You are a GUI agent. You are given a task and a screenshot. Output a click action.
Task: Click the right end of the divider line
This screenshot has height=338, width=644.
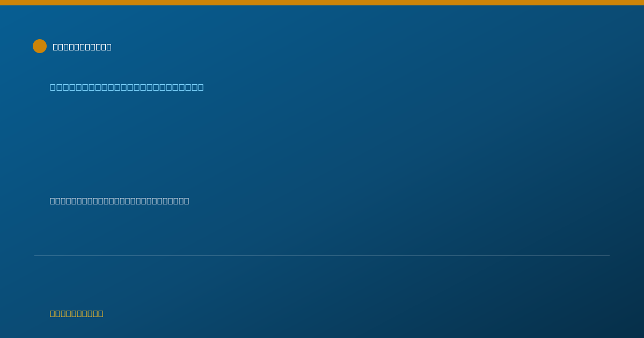[609, 255]
